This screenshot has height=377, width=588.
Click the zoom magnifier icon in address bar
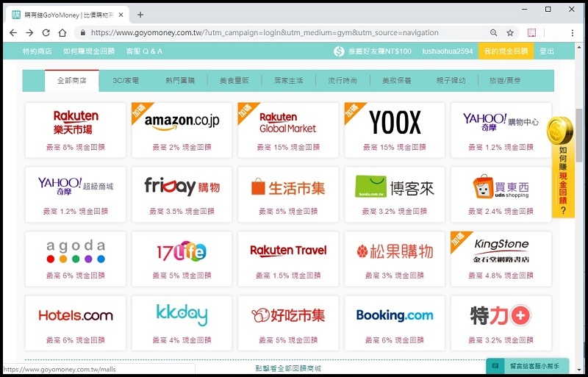493,33
